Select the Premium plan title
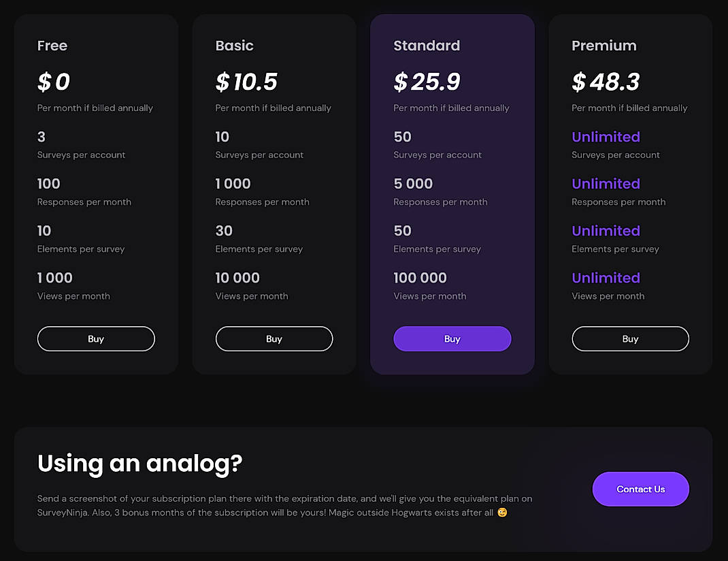The width and height of the screenshot is (728, 561). coord(604,46)
